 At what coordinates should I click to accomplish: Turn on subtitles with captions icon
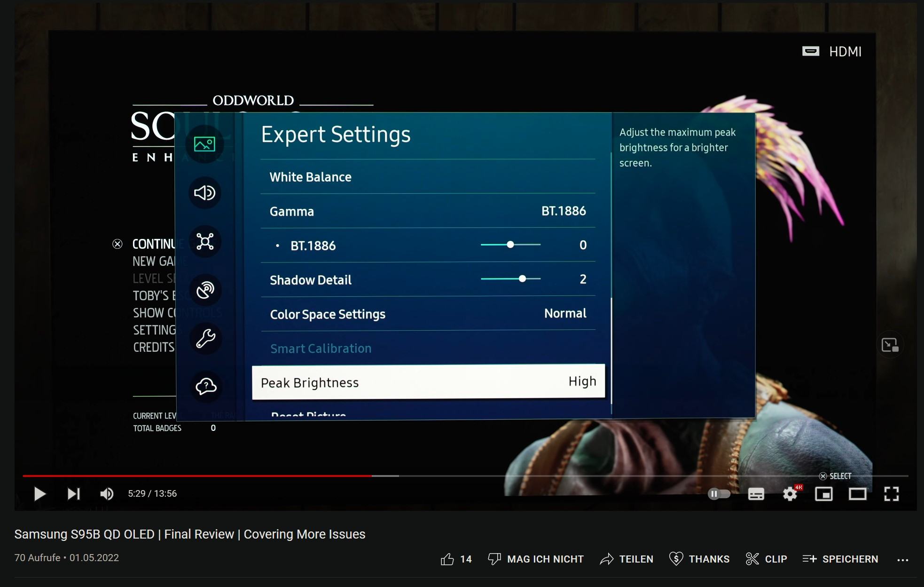(x=756, y=494)
